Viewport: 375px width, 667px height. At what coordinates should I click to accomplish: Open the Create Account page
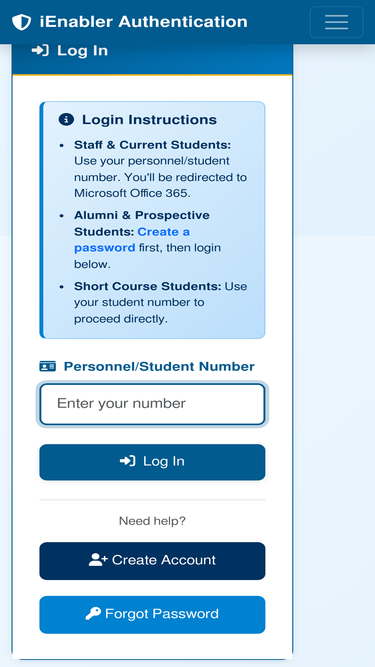pos(152,561)
